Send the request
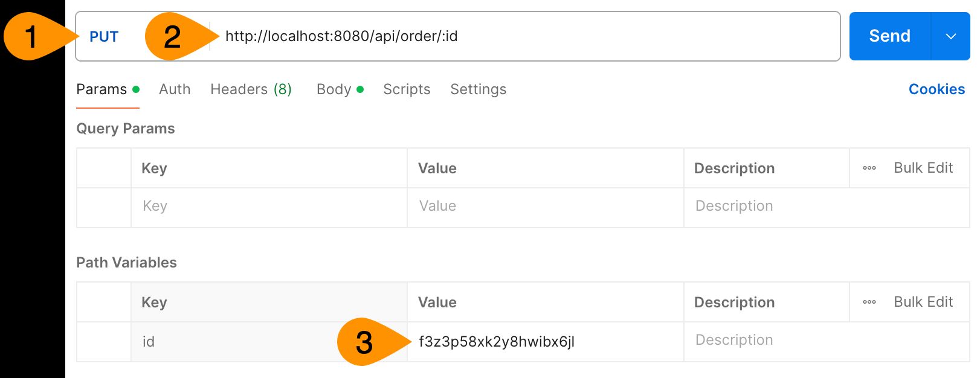The image size is (980, 378). pos(890,36)
